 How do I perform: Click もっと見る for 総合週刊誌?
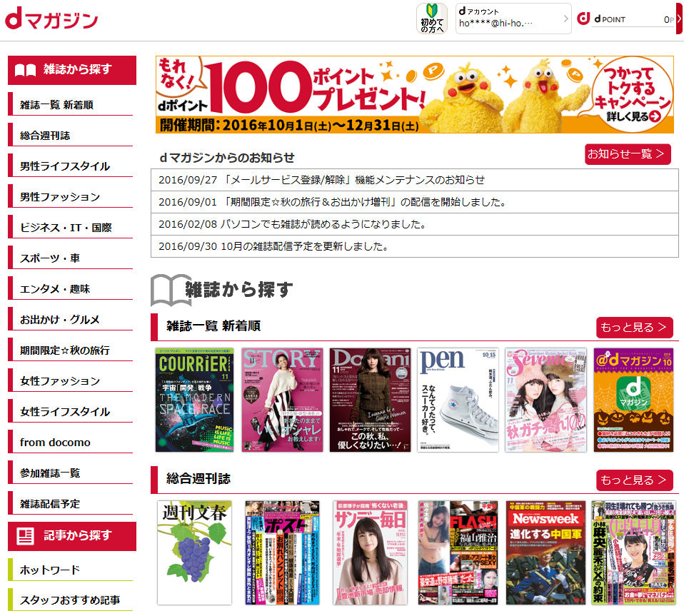click(x=634, y=480)
